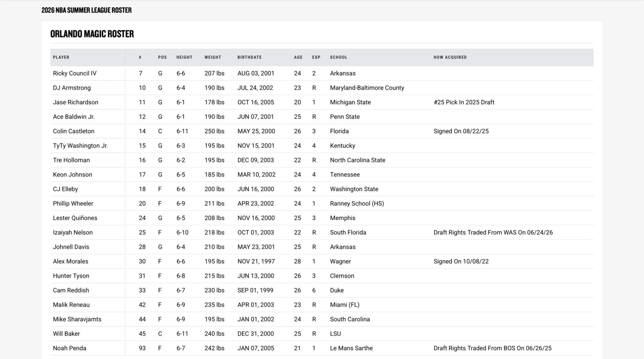644x359 pixels.
Task: Click 'LSU' school cell
Action: (336, 334)
